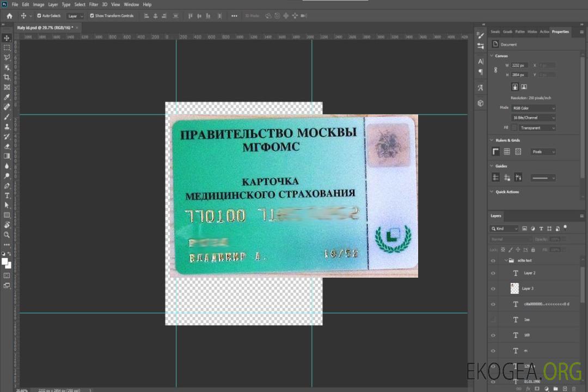Hide Layer 3 visibility eye
Screen dimensions: 588x392
click(x=493, y=289)
